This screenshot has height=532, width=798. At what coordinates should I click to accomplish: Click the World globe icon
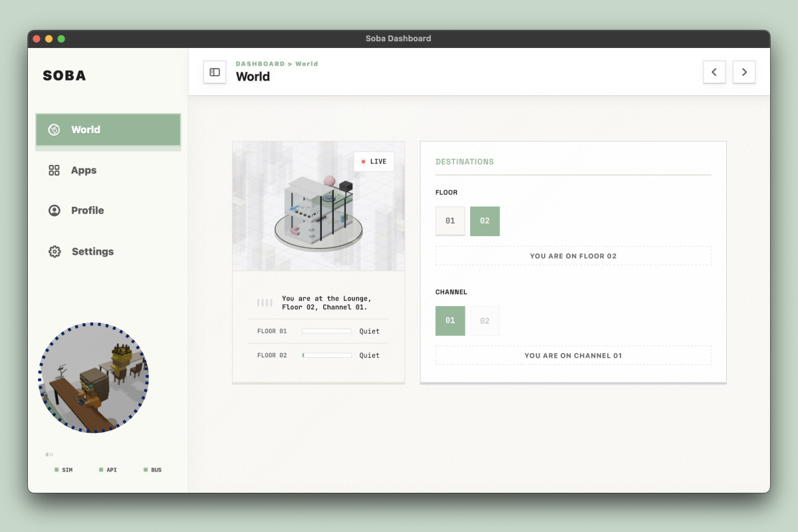tap(55, 130)
